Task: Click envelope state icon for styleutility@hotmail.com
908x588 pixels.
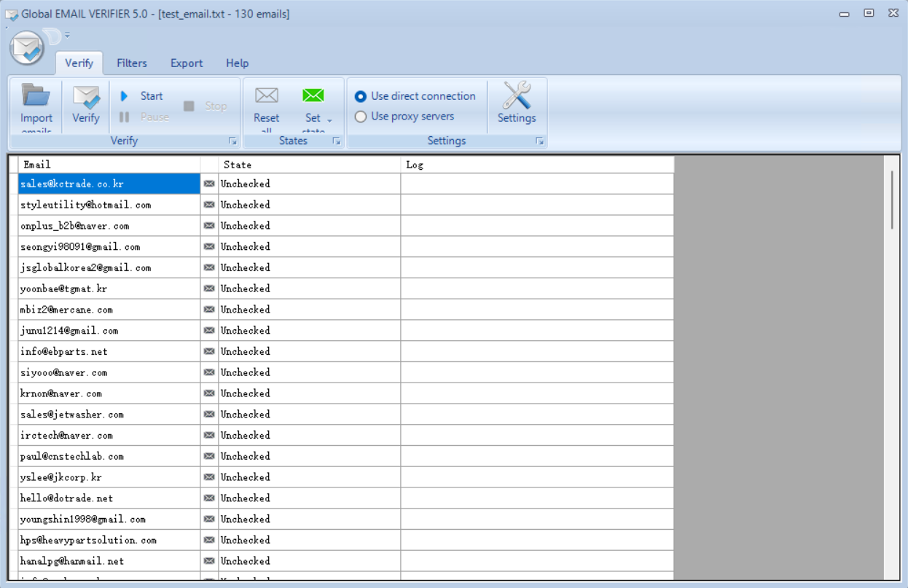Action: tap(209, 205)
